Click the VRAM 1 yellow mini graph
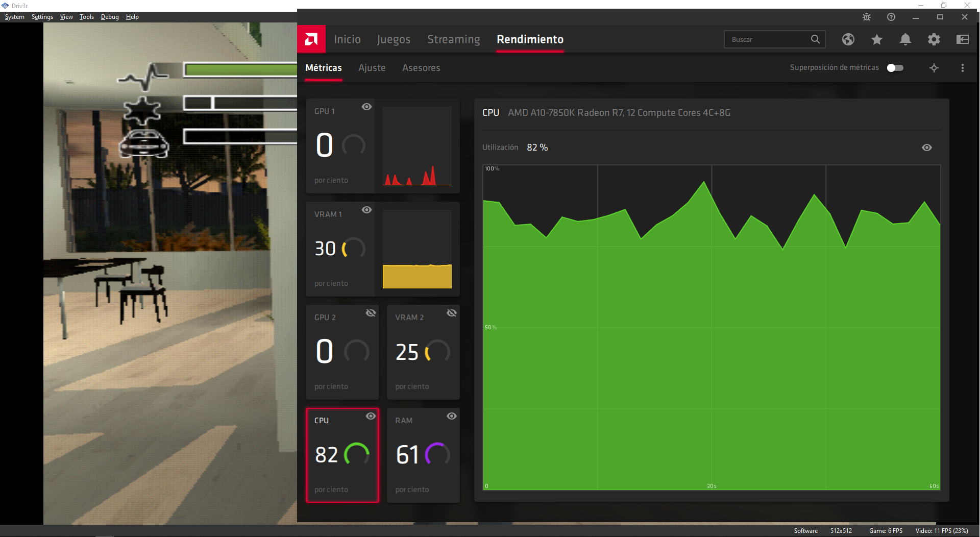The height and width of the screenshot is (537, 980). pos(417,249)
